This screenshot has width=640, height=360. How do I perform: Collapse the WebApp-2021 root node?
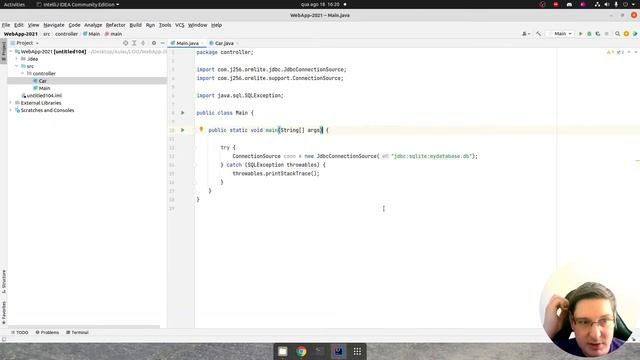(x=11, y=52)
